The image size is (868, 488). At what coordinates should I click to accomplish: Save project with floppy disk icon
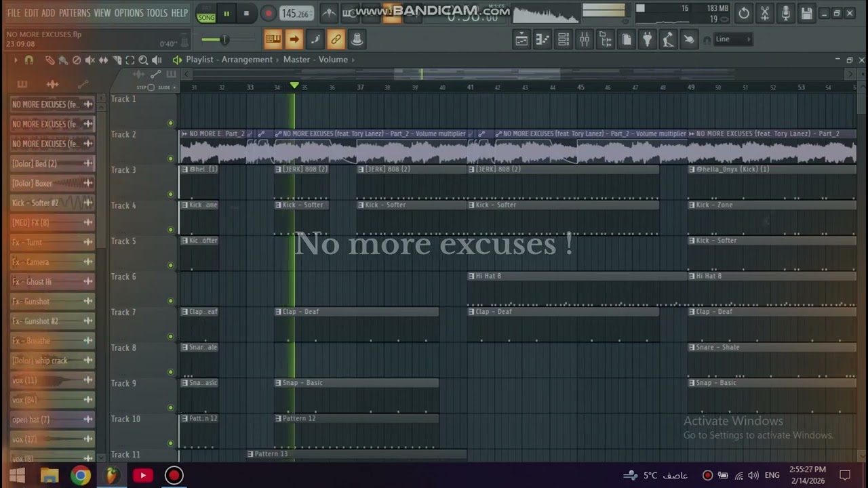tap(806, 13)
